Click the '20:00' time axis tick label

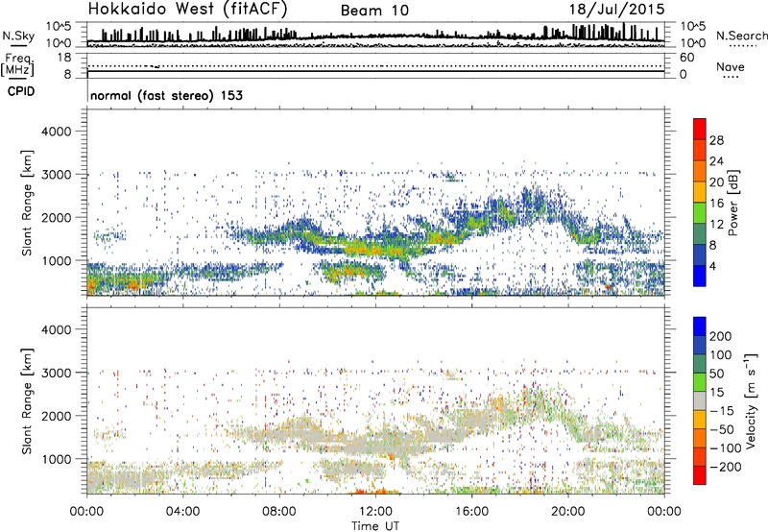pos(567,512)
